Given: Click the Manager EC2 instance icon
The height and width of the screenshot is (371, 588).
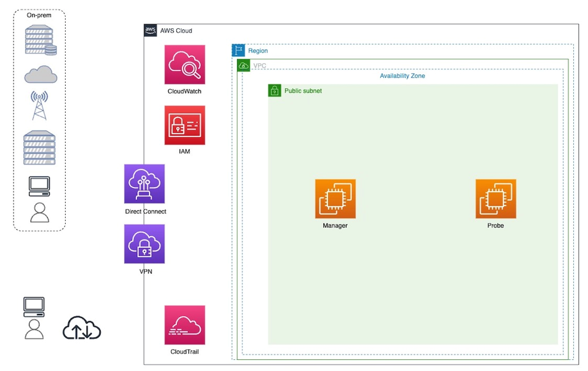Looking at the screenshot, I should click(x=335, y=199).
